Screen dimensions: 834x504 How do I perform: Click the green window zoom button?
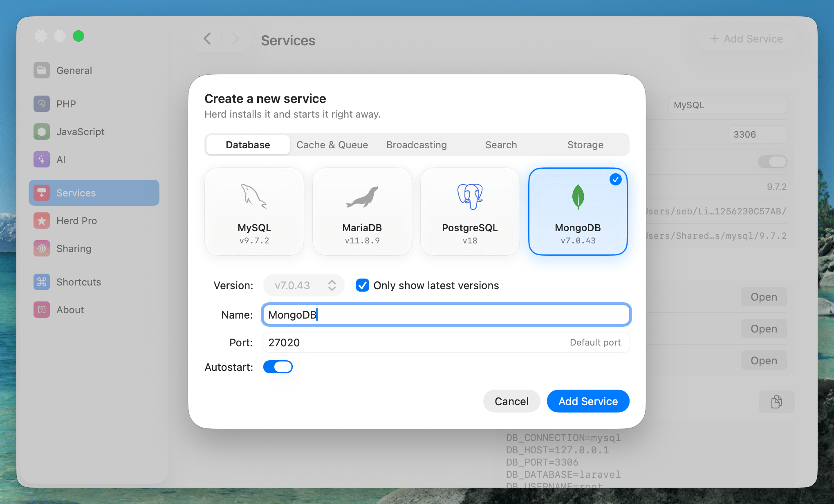coord(78,36)
